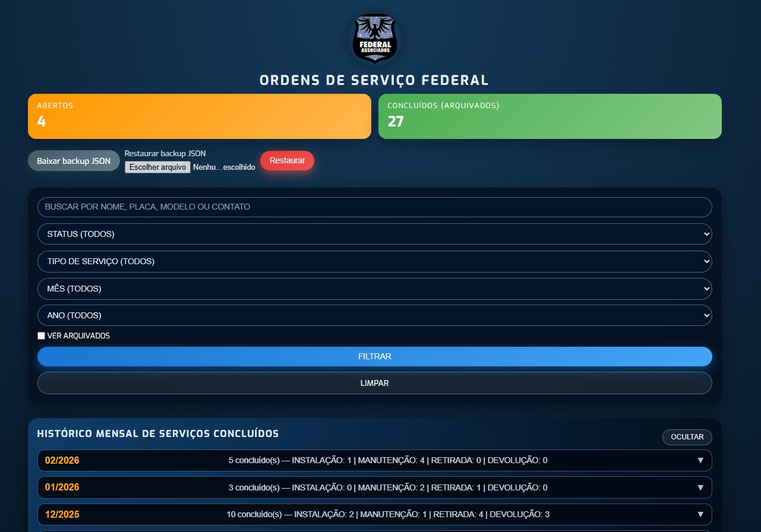This screenshot has width=761, height=532.
Task: Click the 01/2026 month label
Action: (x=62, y=487)
